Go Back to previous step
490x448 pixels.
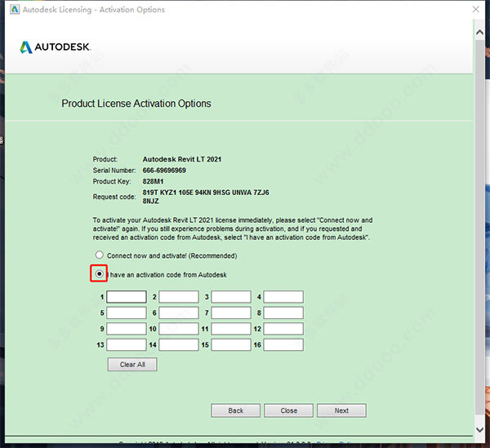coord(236,410)
